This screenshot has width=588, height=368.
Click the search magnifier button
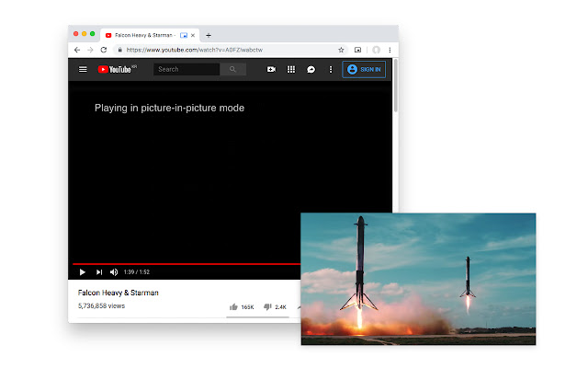pyautogui.click(x=232, y=70)
